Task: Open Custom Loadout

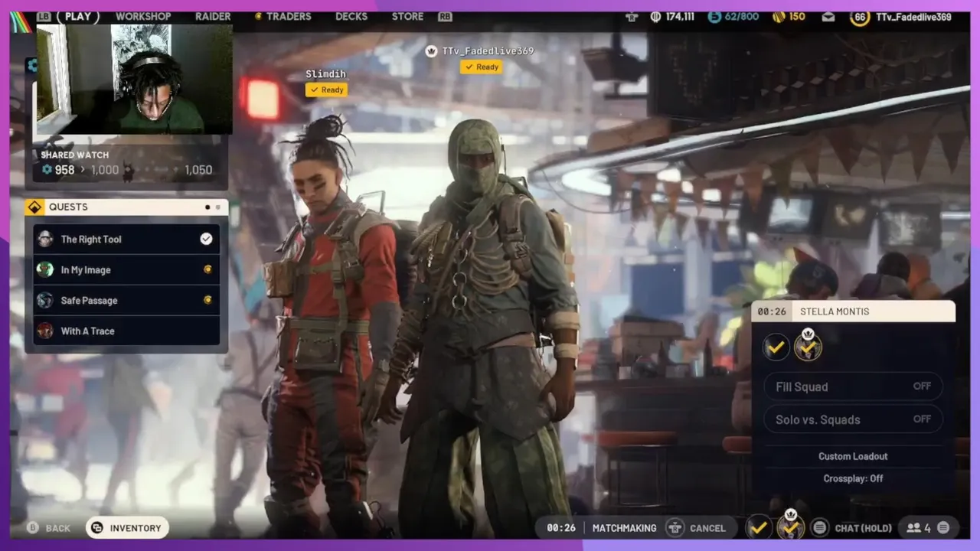Action: pos(853,456)
